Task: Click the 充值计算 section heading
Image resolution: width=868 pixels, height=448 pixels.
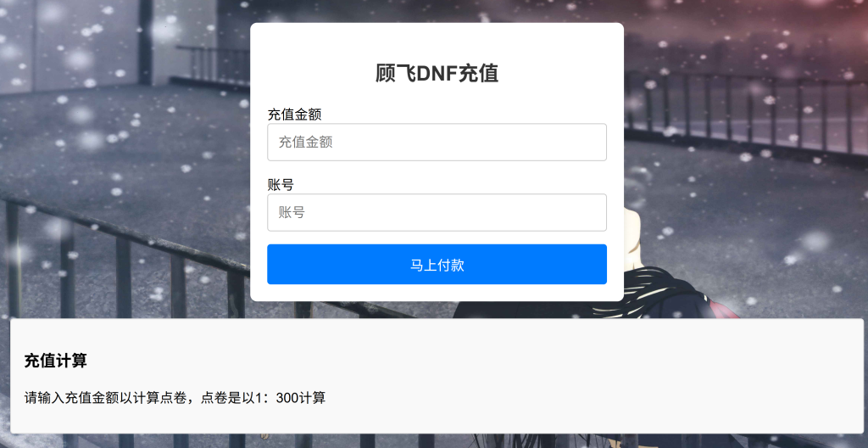Action: tap(55, 361)
